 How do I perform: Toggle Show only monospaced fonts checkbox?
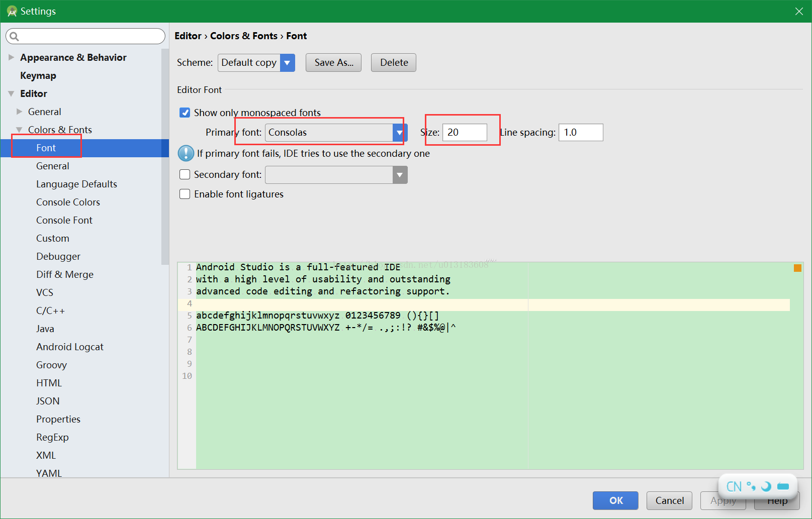[x=185, y=113]
